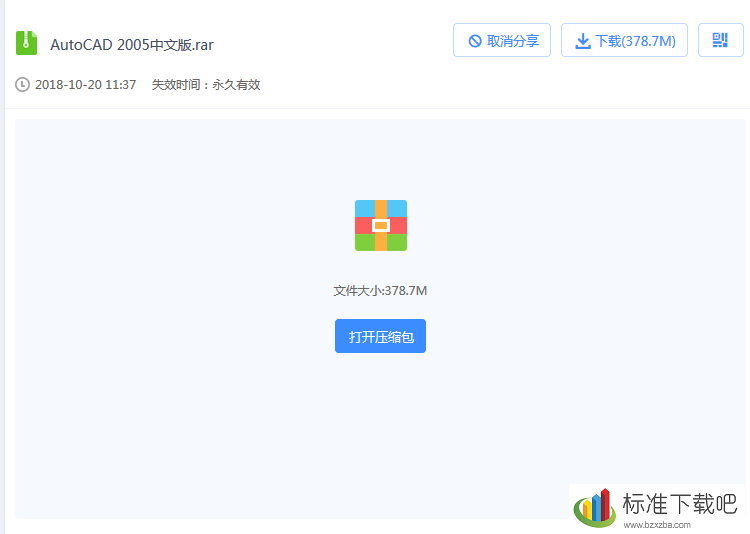
Task: Click the date text 2018-10-20 11:37
Action: 86,85
